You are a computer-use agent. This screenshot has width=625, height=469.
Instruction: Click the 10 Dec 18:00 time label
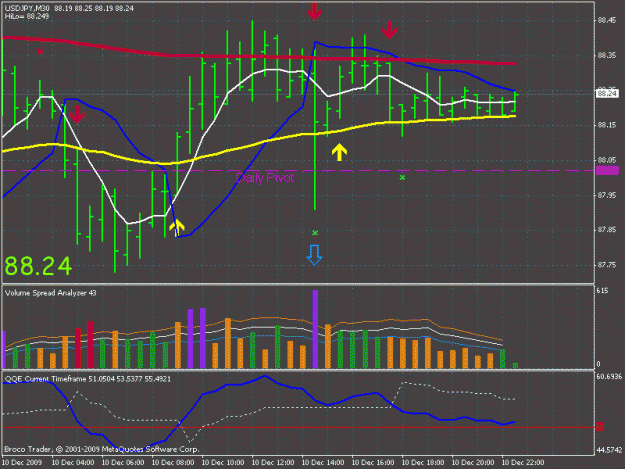(x=423, y=463)
